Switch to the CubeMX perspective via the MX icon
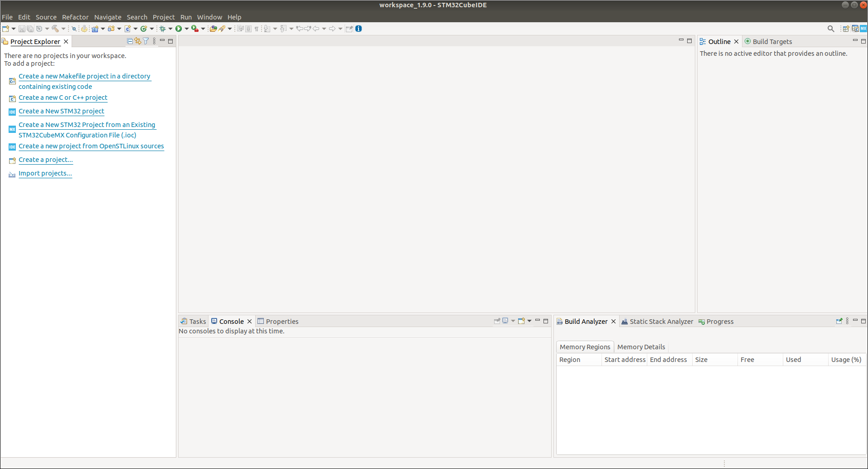This screenshot has height=469, width=868. 863,29
